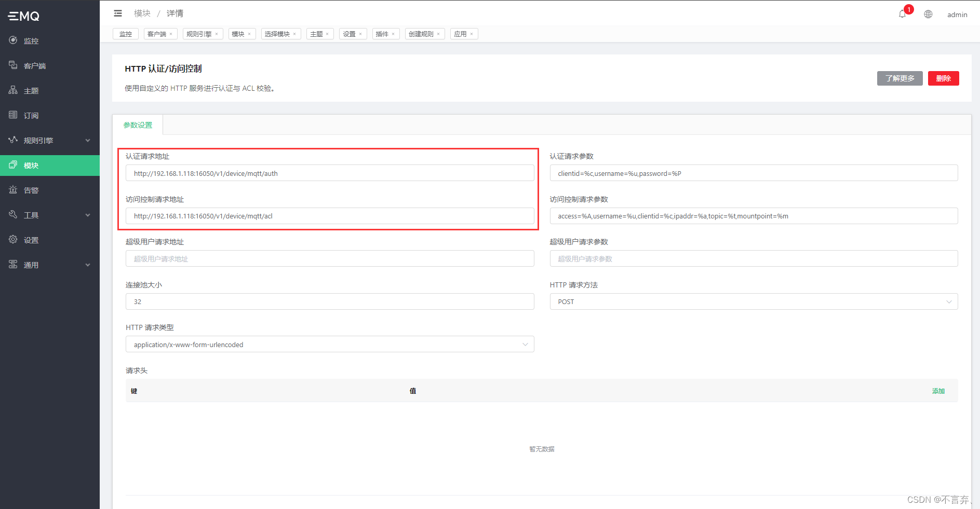Screen dimensions: 980x509
Task: Close the 模块 tag tab
Action: [249, 34]
